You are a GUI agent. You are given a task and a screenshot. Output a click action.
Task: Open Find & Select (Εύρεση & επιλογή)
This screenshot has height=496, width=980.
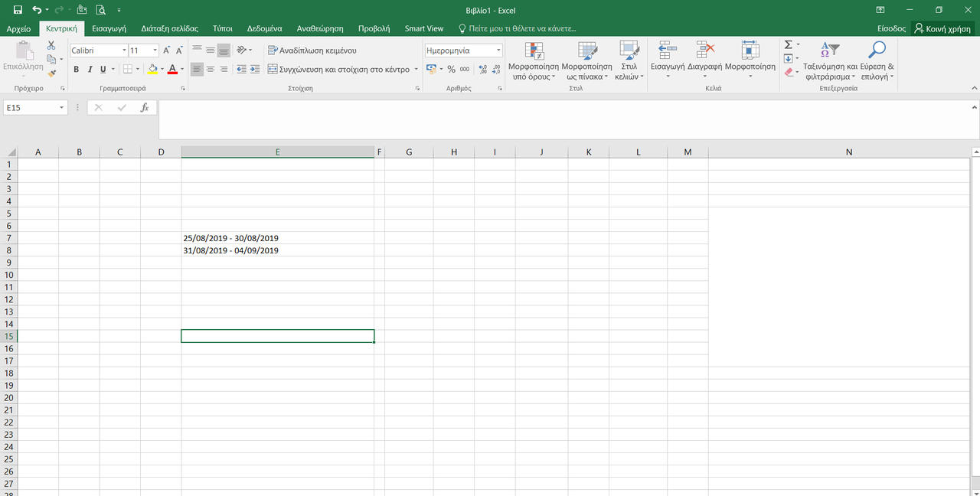[877, 60]
